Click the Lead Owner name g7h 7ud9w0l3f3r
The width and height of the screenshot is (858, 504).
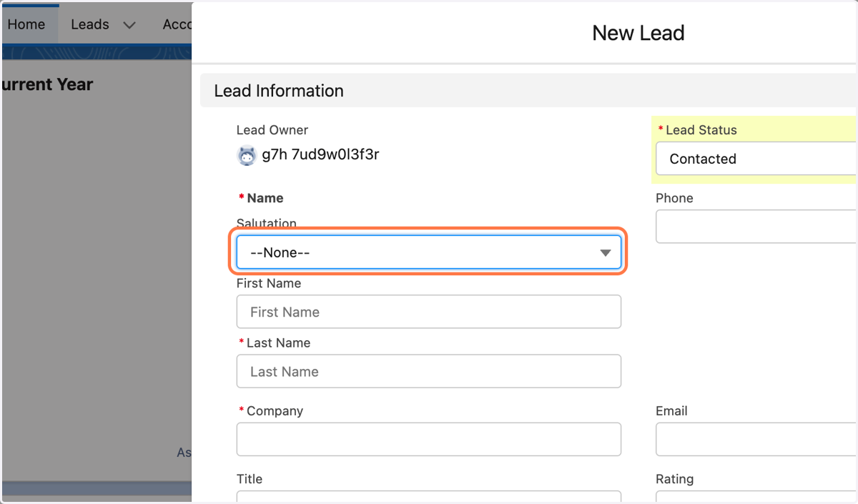[320, 154]
